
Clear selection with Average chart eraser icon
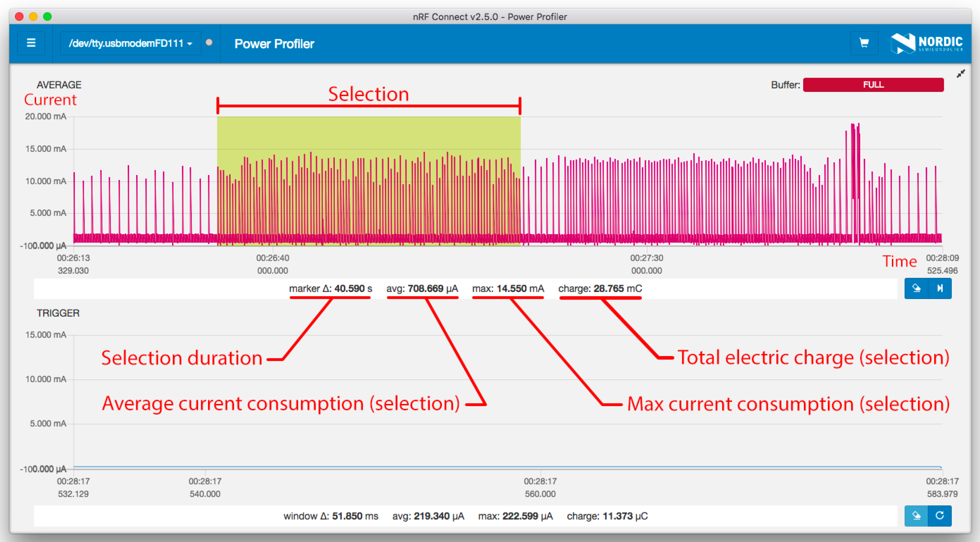point(916,288)
